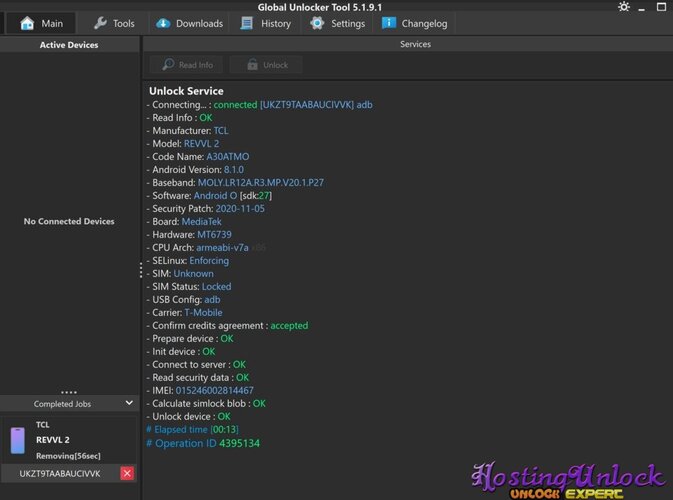Click the Elapsed time [00:13] line
Image resolution: width=673 pixels, height=500 pixels.
[192, 429]
